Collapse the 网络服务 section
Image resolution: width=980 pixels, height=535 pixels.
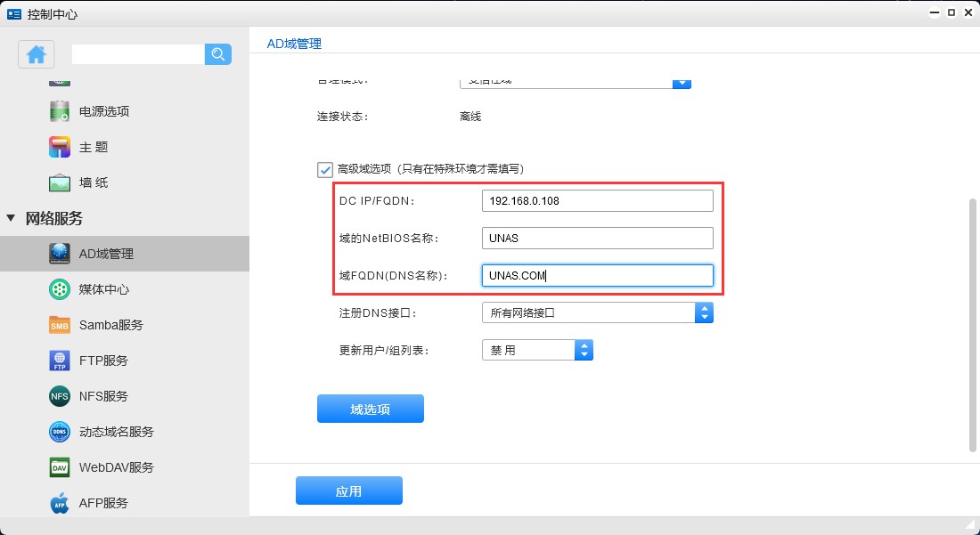[x=11, y=218]
